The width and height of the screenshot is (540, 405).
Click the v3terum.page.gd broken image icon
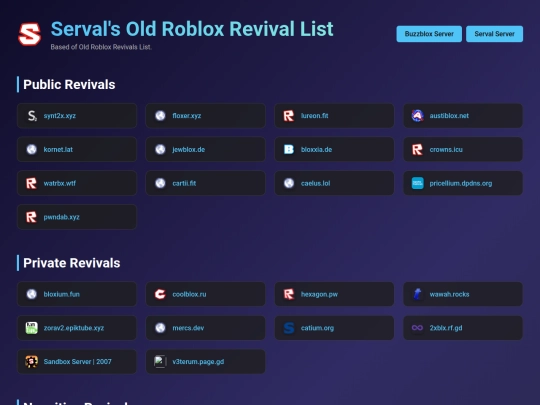[160, 362]
